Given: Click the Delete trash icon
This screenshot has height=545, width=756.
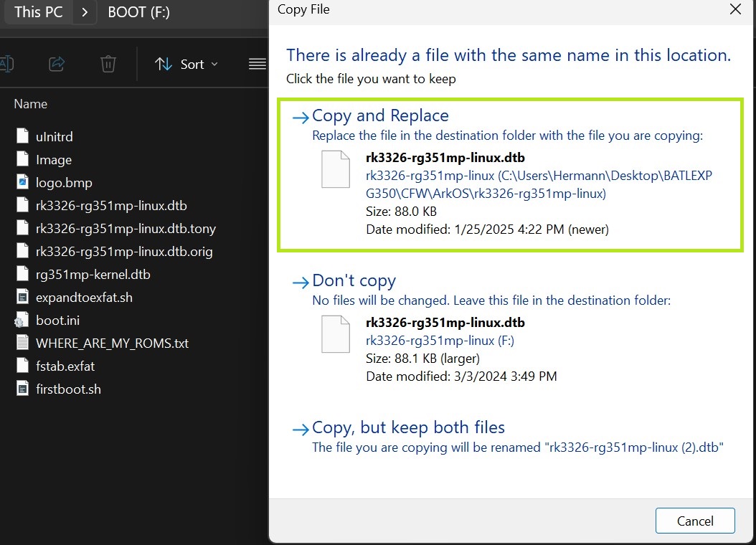Looking at the screenshot, I should tap(108, 65).
